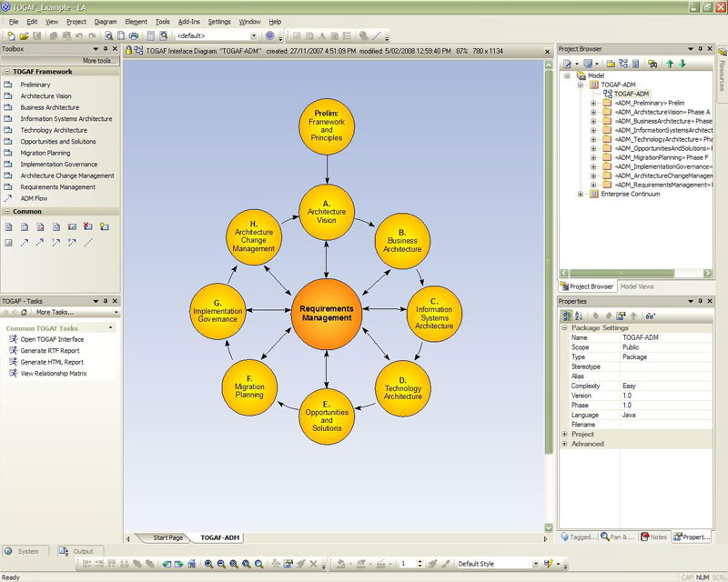Click the green down arrow in Project Browser
Viewport: 728px width, 582px height.
coord(682,64)
